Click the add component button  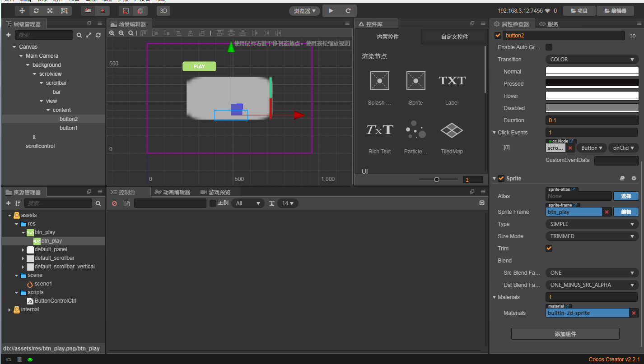point(565,334)
